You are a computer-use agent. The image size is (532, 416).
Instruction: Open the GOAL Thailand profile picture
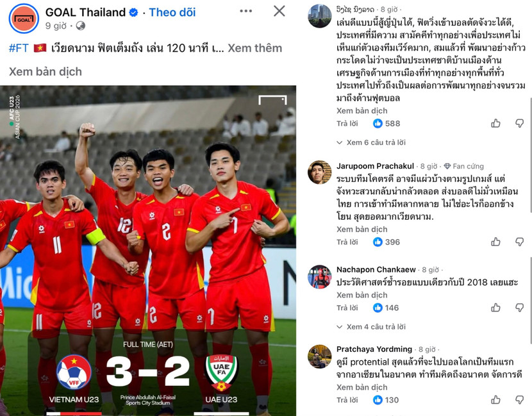pos(24,19)
